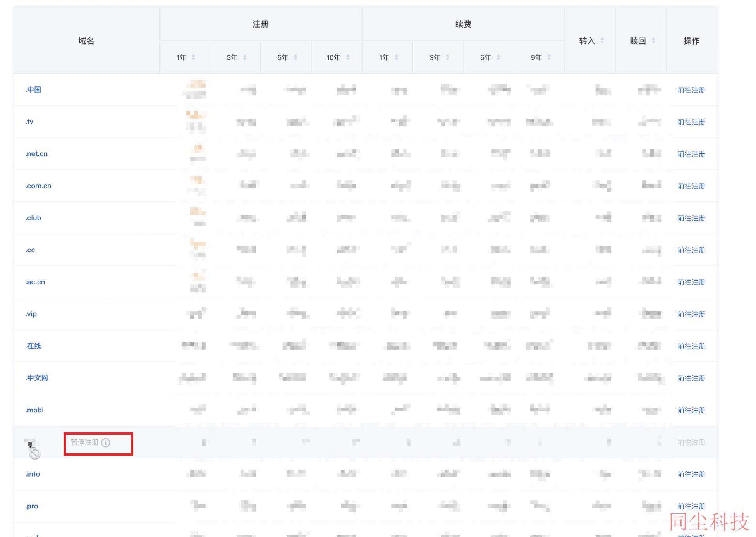Open the .vip domain link
Viewport: 756px width, 537px height.
click(31, 314)
